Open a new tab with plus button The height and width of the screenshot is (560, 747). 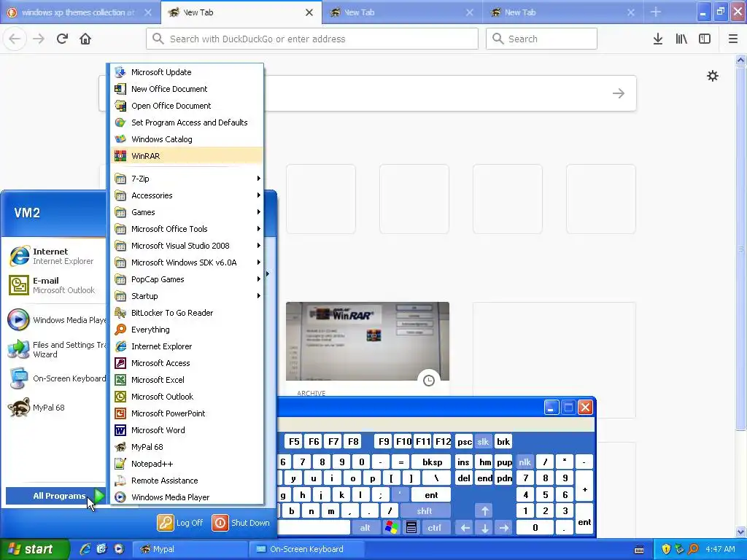[x=656, y=12]
